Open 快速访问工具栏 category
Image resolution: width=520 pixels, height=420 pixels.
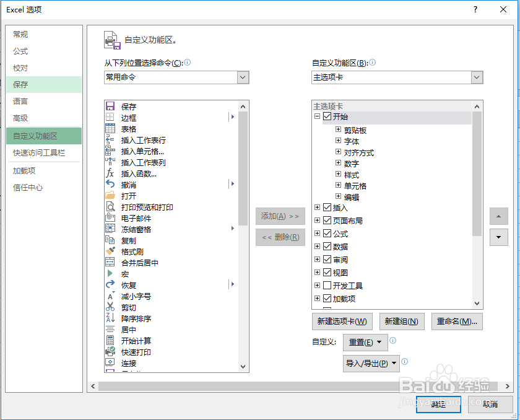click(44, 152)
